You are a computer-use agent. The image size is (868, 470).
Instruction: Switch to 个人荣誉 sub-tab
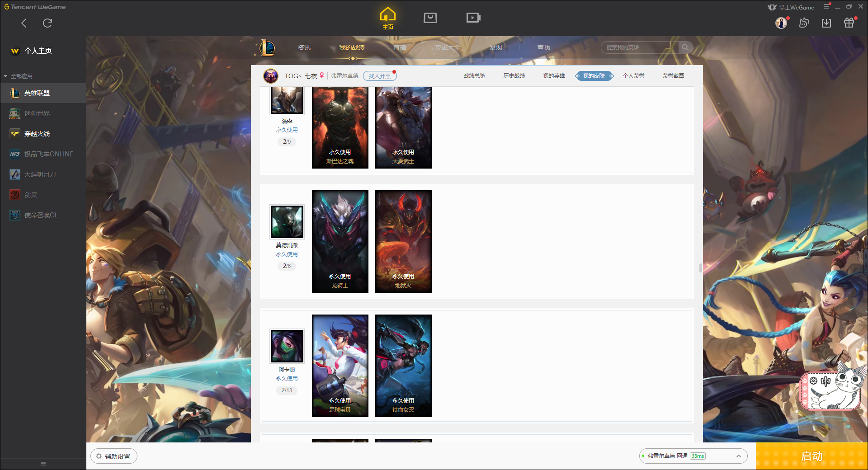633,76
